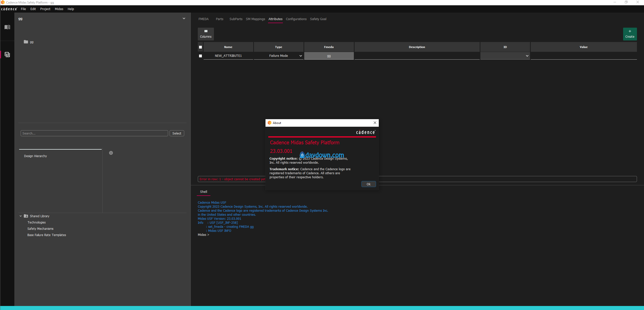Click Ok in the About dialog

coord(368,184)
